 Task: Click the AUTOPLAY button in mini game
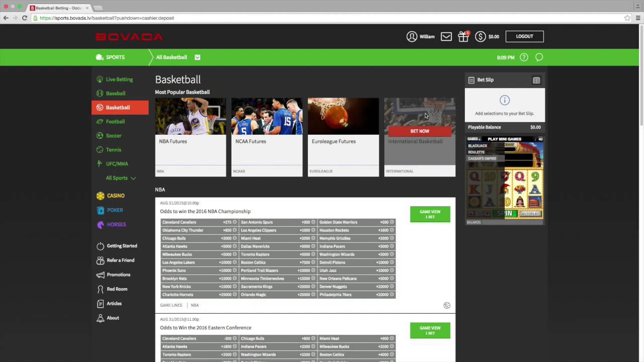point(530,214)
